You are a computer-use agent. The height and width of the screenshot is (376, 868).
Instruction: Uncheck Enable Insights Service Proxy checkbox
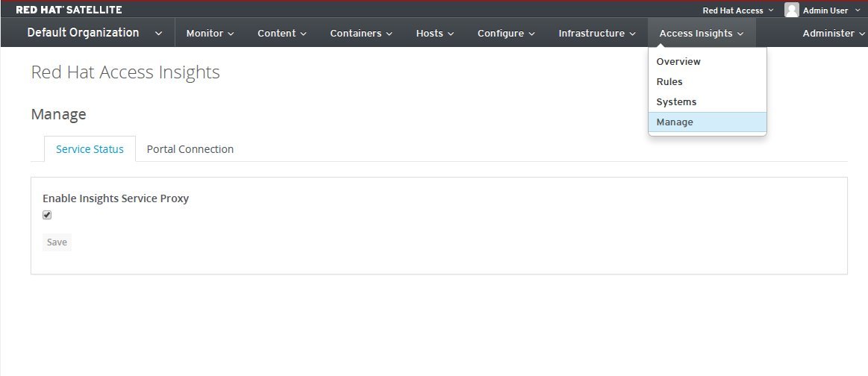click(x=47, y=215)
